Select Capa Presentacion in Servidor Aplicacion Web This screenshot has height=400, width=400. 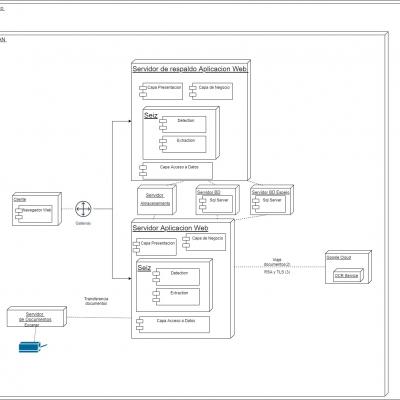coord(155,247)
